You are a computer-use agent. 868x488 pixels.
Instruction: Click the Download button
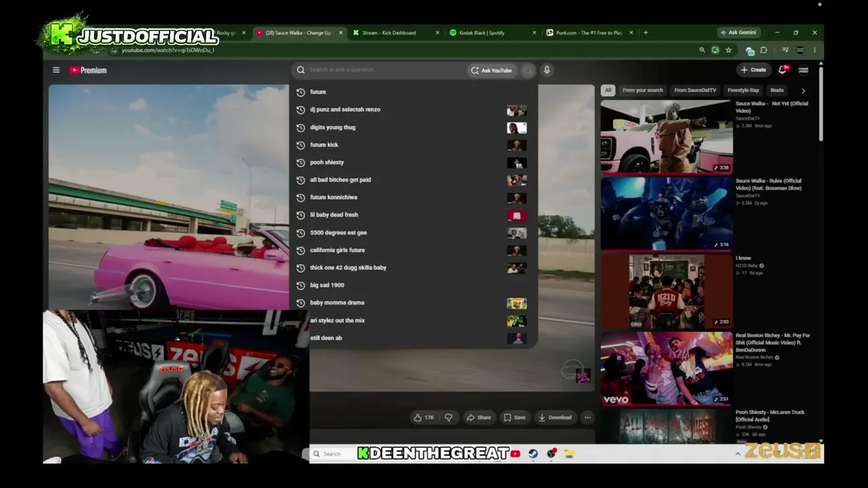point(555,418)
